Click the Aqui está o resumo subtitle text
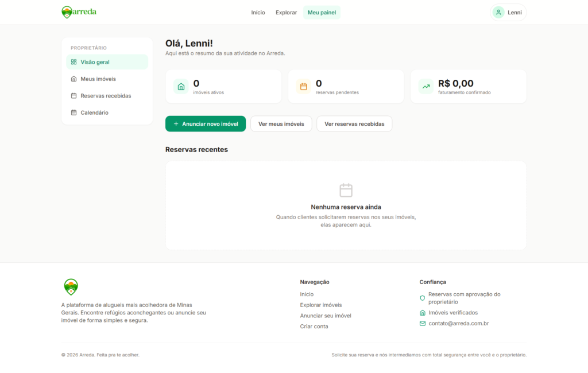Viewport: 588px width, 373px height. pyautogui.click(x=225, y=53)
